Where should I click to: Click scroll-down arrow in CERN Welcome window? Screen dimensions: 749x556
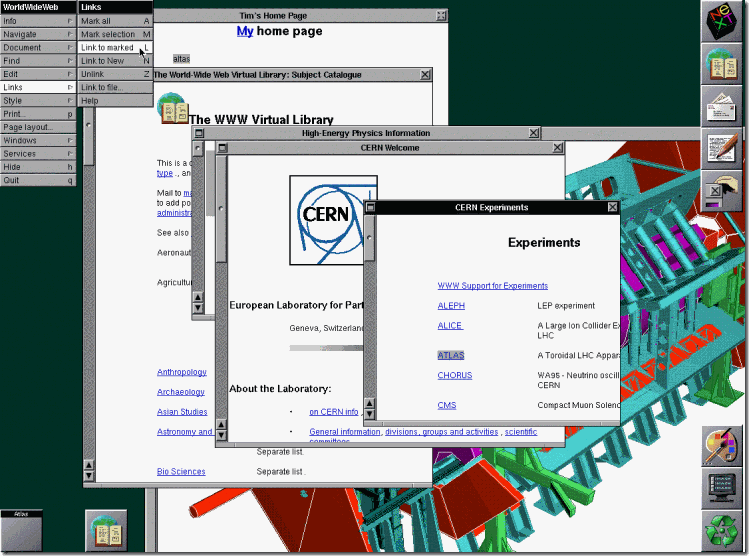[x=221, y=435]
